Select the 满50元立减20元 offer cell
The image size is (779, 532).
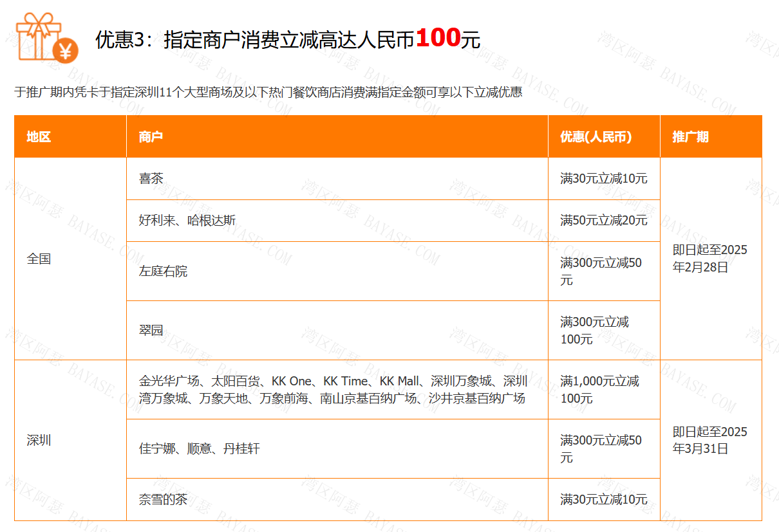point(604,221)
